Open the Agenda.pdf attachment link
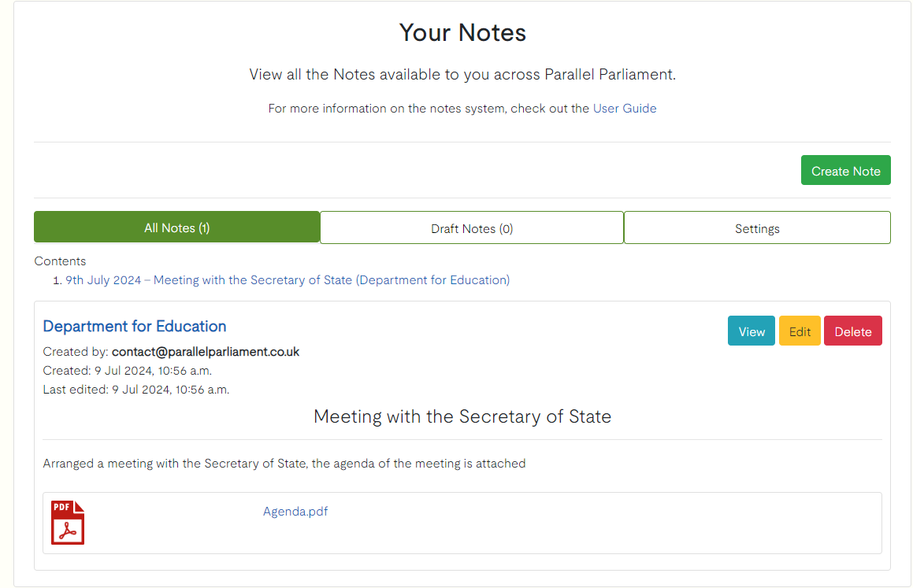This screenshot has width=913, height=588. [x=295, y=512]
